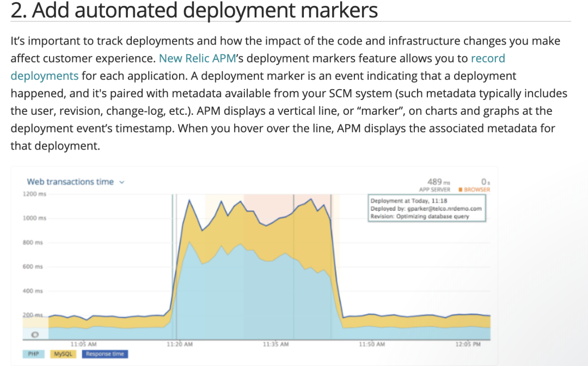Follow the record deployments link
Image resolution: width=588 pixels, height=366 pixels.
[x=45, y=76]
